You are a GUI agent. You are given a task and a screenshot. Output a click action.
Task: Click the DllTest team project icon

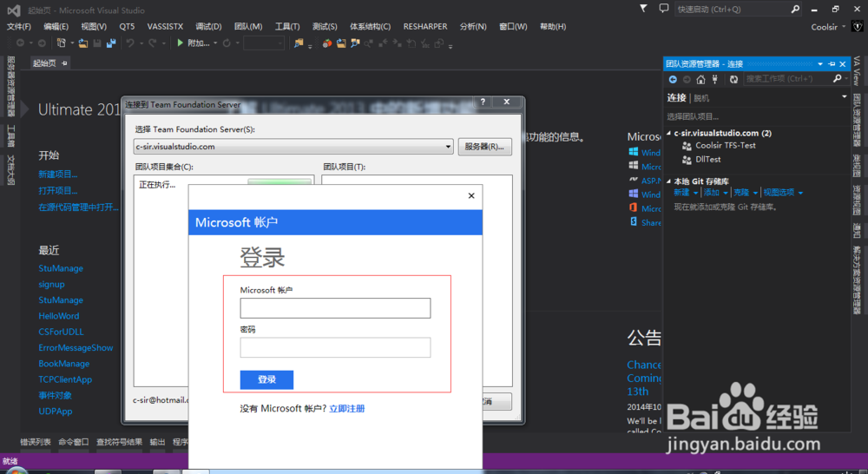coord(687,160)
